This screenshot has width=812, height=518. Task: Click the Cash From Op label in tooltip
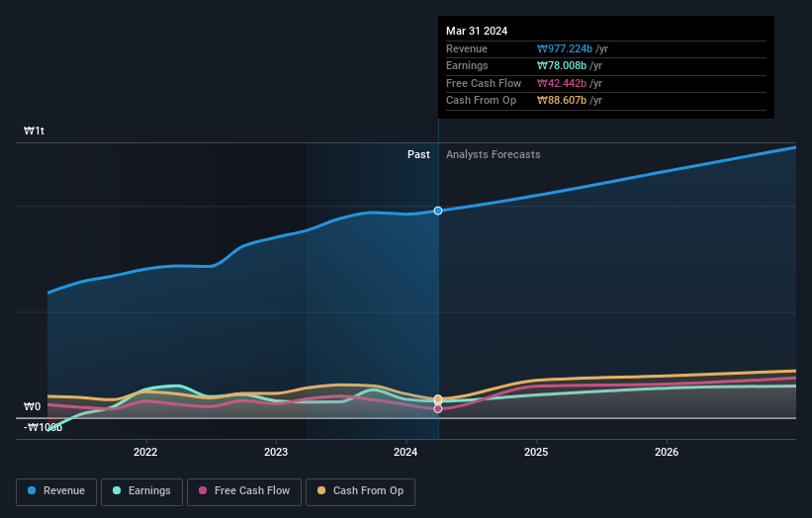481,101
